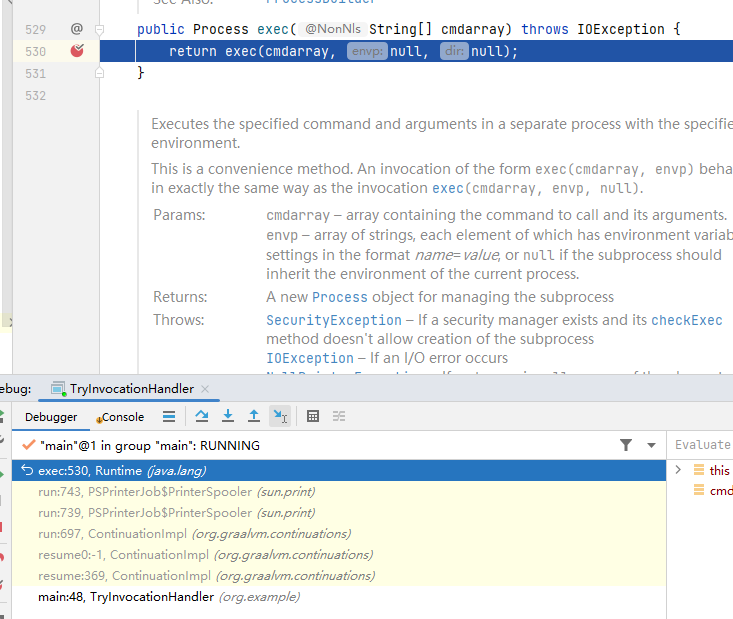Viewport: 733px width, 619px height.
Task: Click the Trace Current Stream Chain icon
Action: pyautogui.click(x=339, y=417)
